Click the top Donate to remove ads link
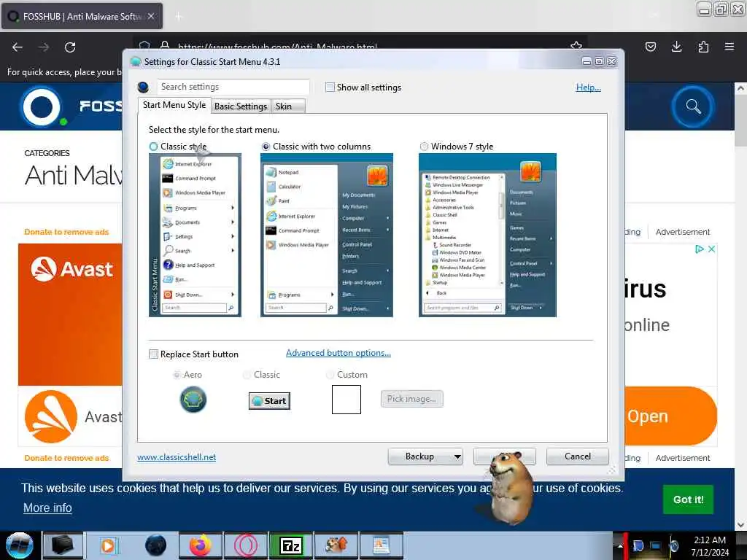Image resolution: width=747 pixels, height=560 pixels. click(x=66, y=232)
